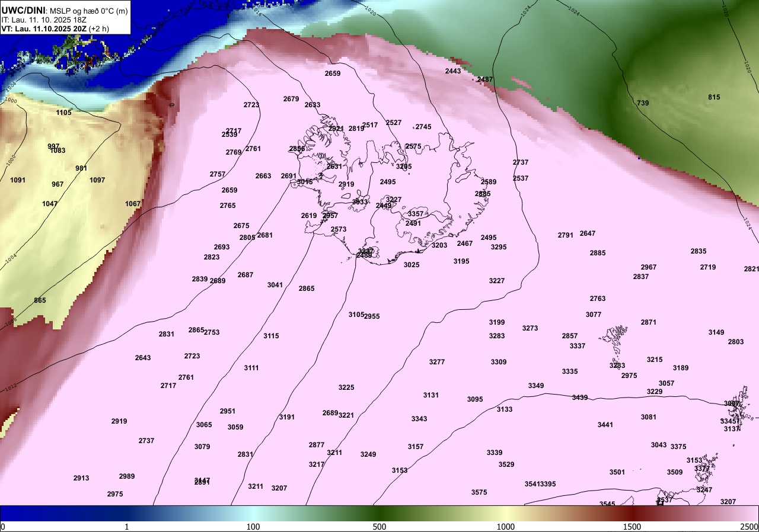Select the height value 2951
Viewport: 759px width, 532px height.
click(x=228, y=411)
